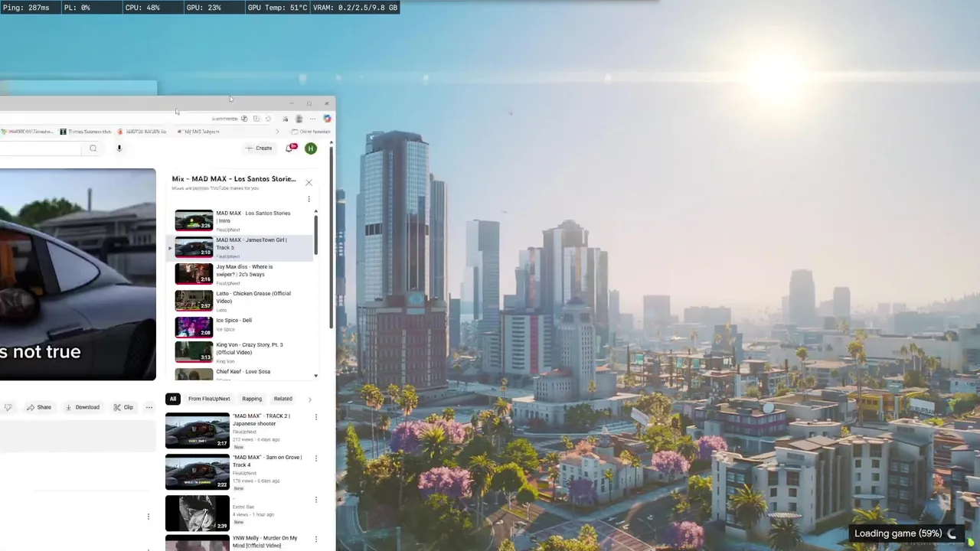Click the YouTube search magnifier icon

coord(93,148)
